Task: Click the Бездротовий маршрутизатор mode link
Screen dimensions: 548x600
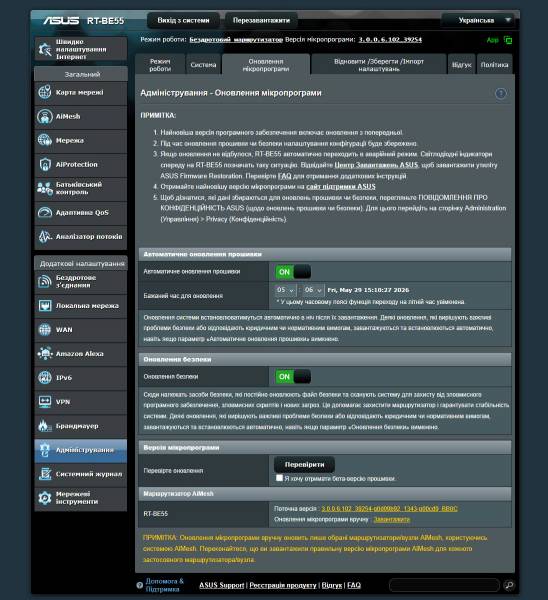Action: coord(236,39)
